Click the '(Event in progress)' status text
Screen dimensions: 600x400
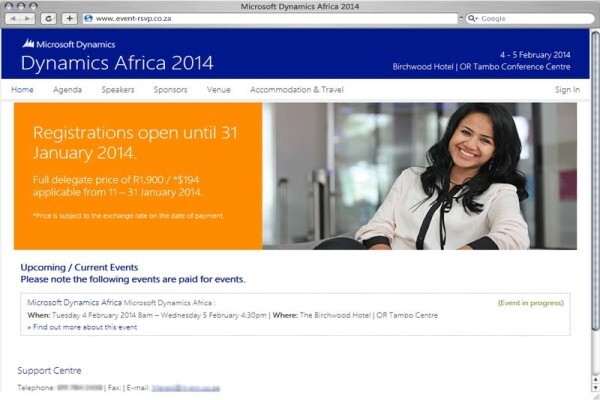(530, 303)
